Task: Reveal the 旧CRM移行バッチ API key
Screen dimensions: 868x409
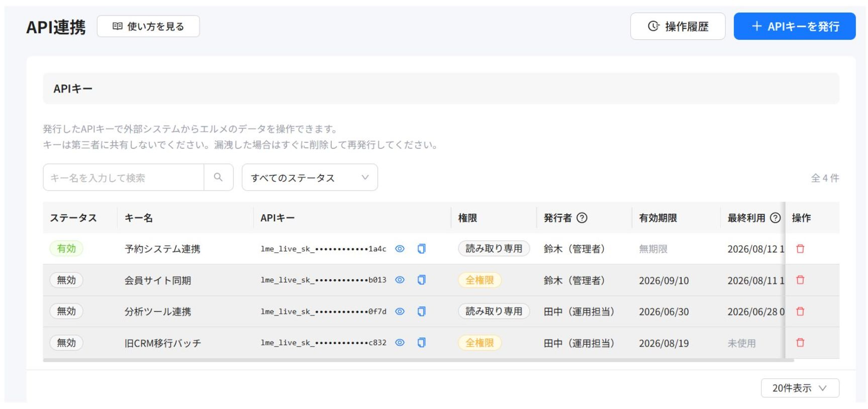Action: pyautogui.click(x=400, y=343)
